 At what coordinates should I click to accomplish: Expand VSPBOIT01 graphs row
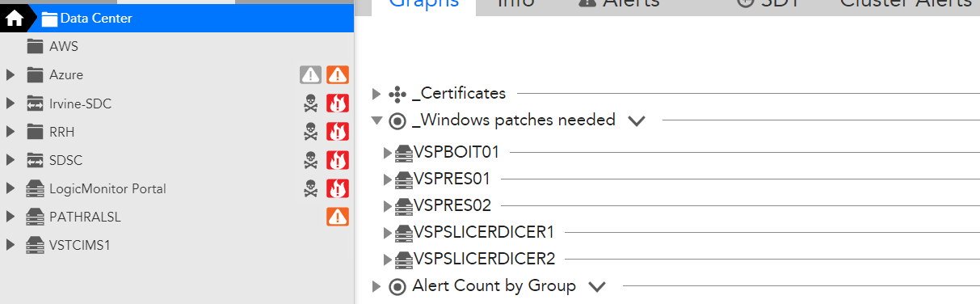pos(388,152)
